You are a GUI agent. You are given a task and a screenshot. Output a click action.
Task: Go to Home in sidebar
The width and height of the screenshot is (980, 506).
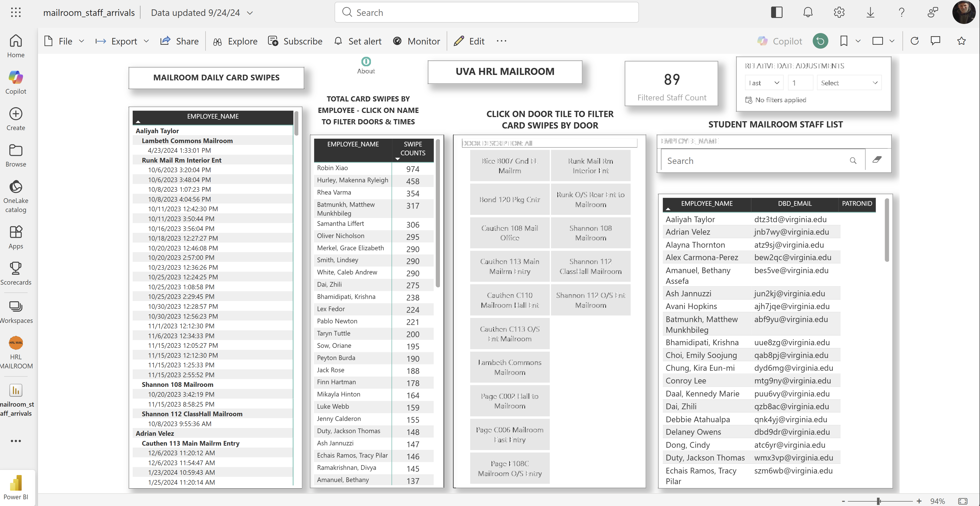point(16,46)
